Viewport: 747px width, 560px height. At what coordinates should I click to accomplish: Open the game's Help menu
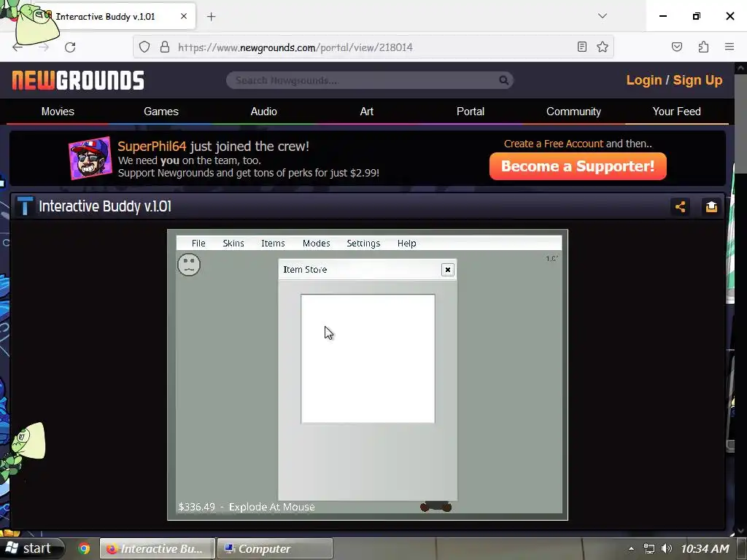click(x=407, y=244)
